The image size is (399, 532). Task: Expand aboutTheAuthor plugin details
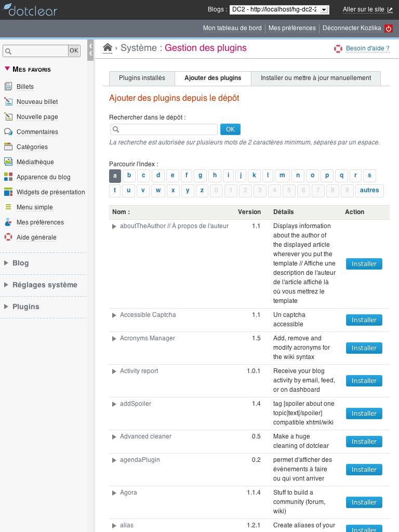click(114, 227)
